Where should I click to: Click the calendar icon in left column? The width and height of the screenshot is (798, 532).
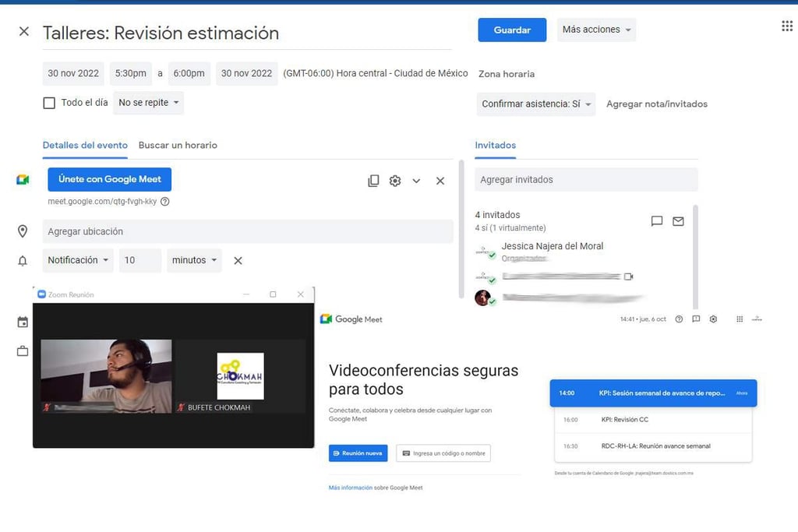tap(23, 322)
